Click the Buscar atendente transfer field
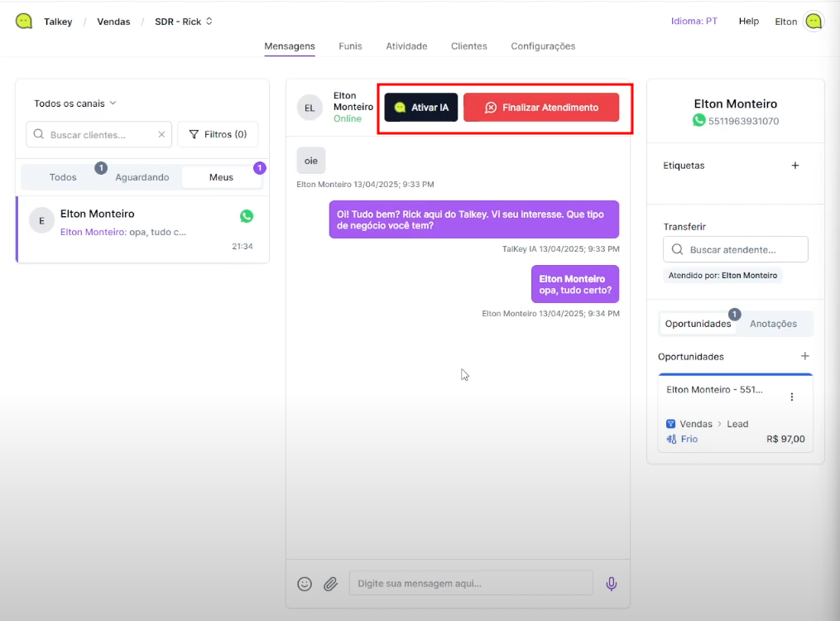The width and height of the screenshot is (840, 621). [x=736, y=249]
